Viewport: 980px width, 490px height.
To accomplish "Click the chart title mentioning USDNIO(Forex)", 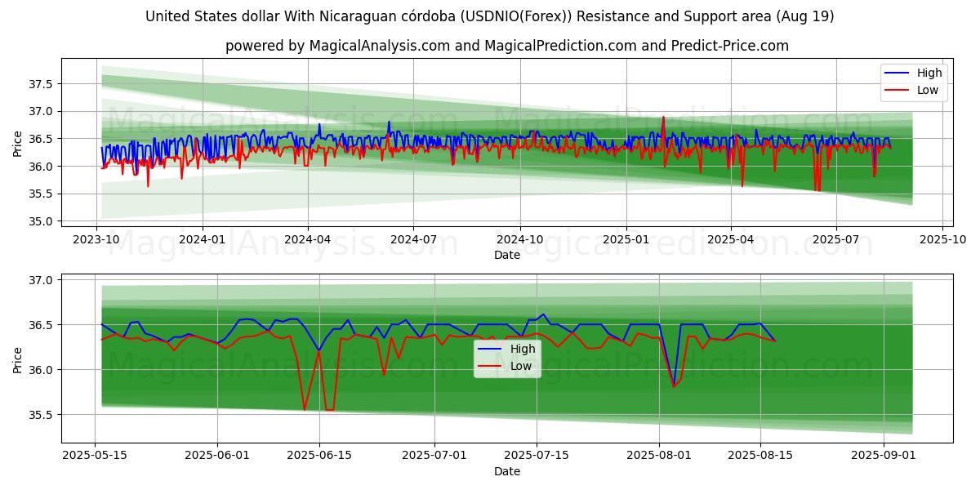I will click(490, 16).
